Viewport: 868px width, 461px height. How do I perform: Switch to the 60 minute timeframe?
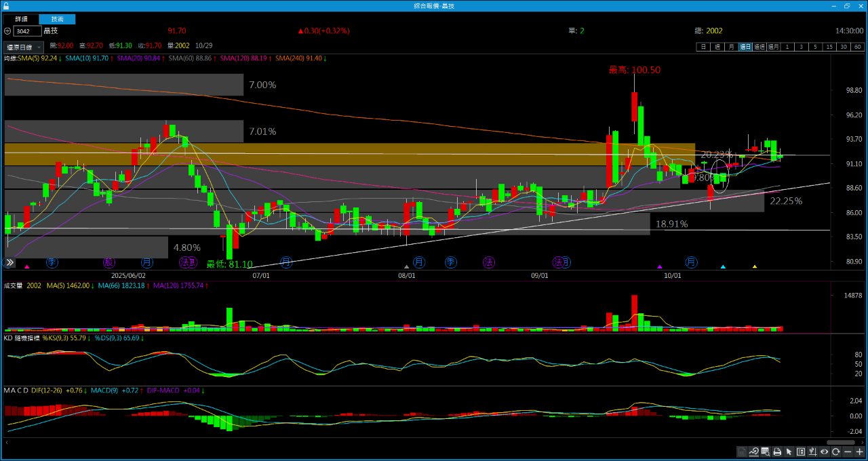tap(858, 47)
